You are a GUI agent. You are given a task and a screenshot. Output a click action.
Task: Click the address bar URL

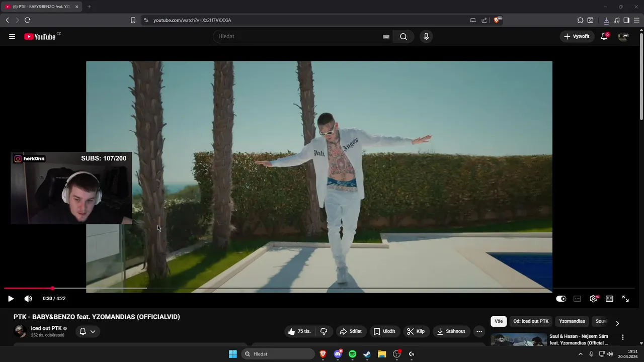pos(192,20)
